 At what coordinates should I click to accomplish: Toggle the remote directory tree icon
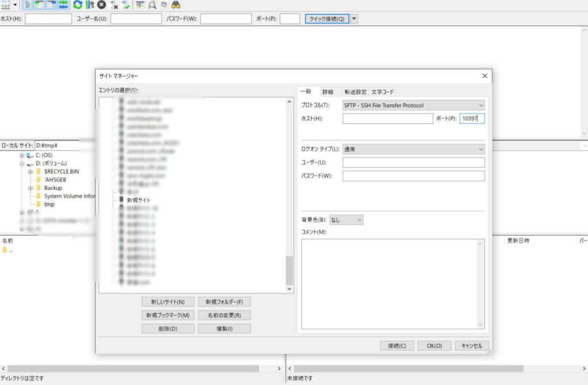(51, 5)
